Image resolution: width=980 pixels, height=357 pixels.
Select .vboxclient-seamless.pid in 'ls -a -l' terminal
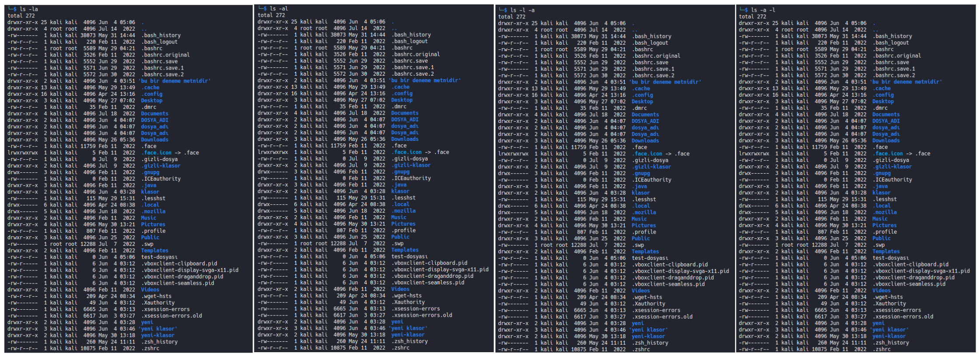click(909, 284)
